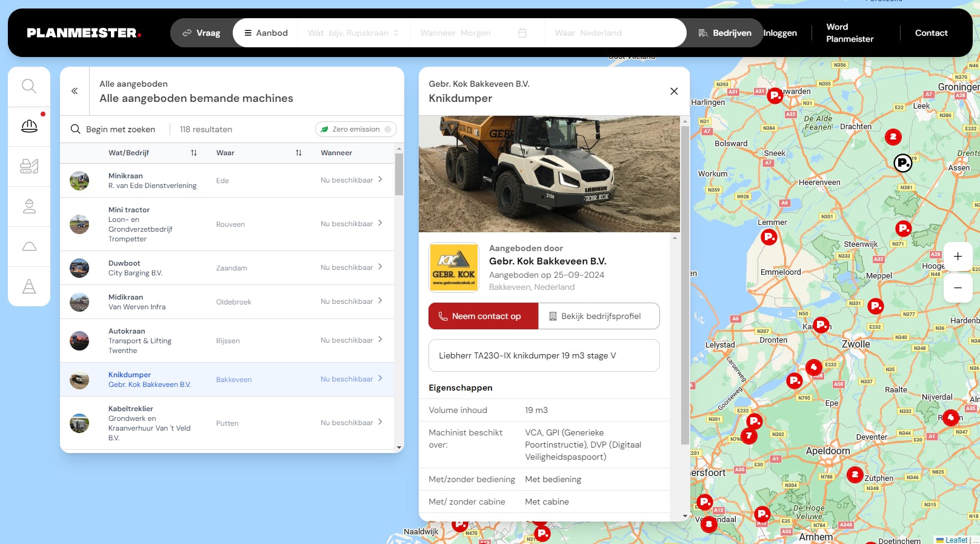
Task: Zoom in on the map
Action: click(x=958, y=257)
